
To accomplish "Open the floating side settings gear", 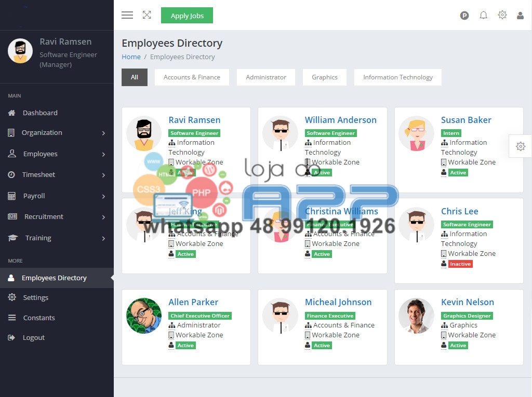I will click(x=521, y=146).
